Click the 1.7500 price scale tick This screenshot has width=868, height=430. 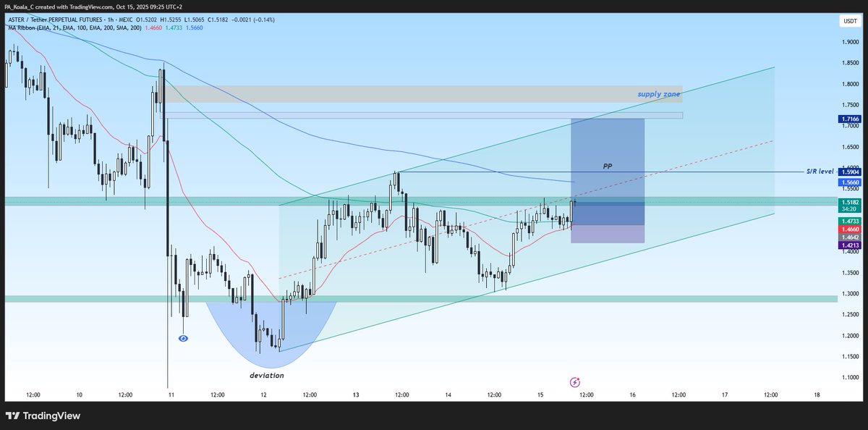[x=849, y=105]
